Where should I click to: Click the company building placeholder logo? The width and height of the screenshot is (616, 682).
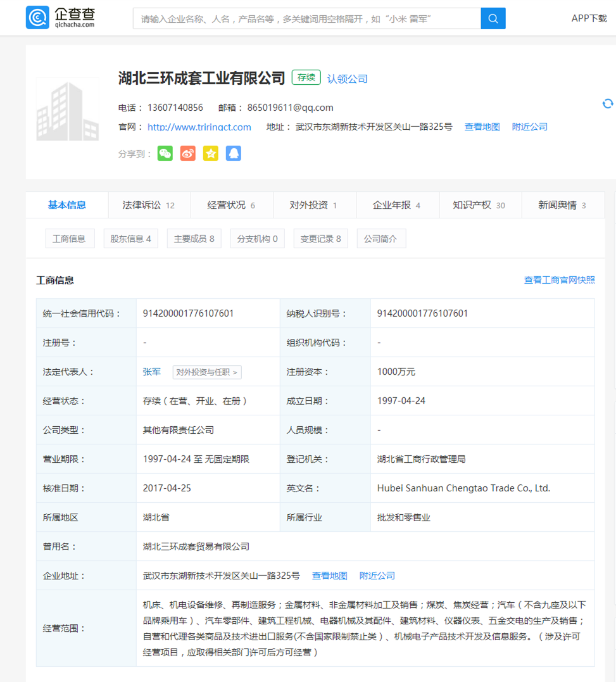(x=67, y=110)
